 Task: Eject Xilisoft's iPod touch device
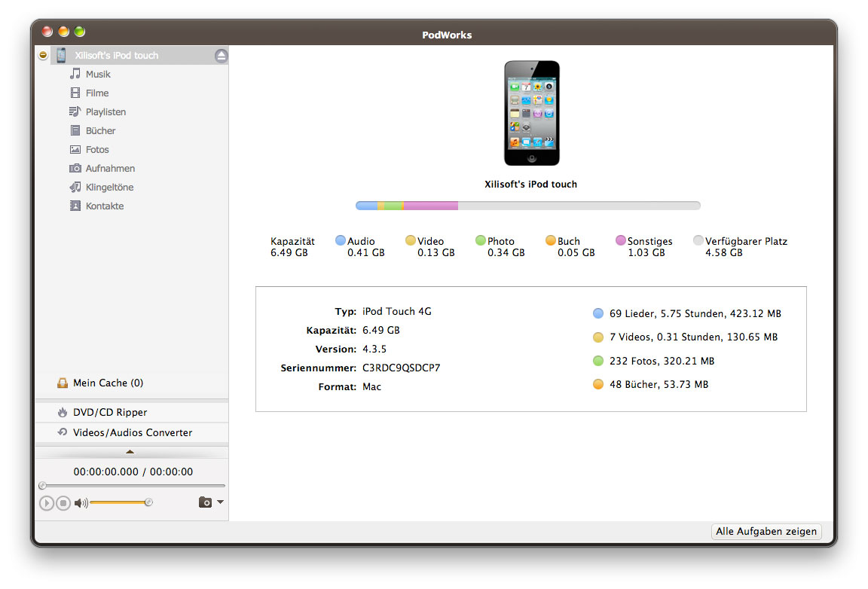[x=221, y=55]
